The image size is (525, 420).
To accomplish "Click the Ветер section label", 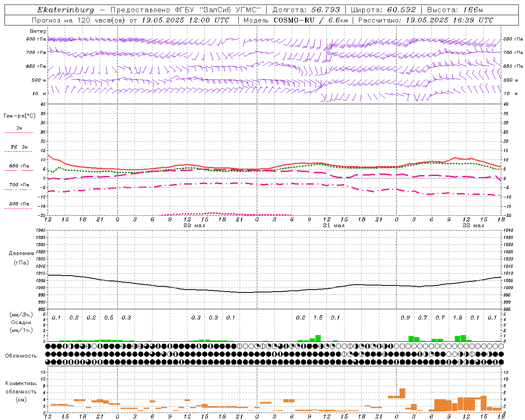I will pos(38,31).
